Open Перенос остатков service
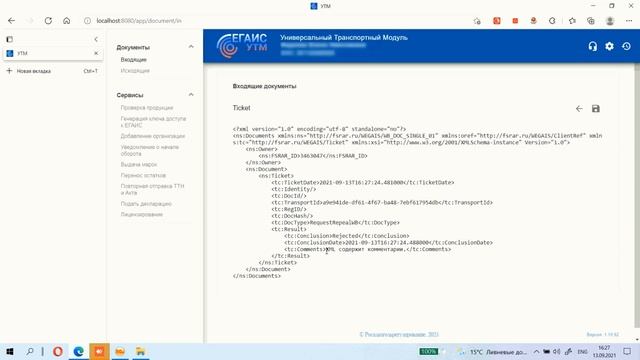640x360 pixels. [x=143, y=176]
